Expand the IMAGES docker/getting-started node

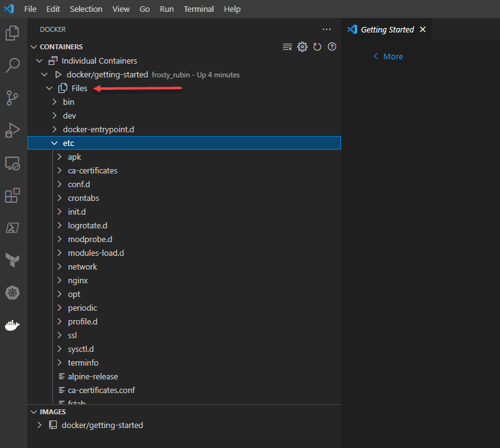tap(40, 425)
